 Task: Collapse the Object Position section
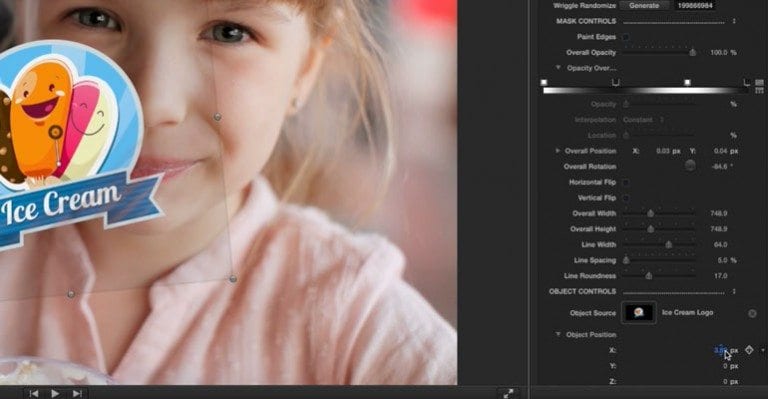pos(558,334)
